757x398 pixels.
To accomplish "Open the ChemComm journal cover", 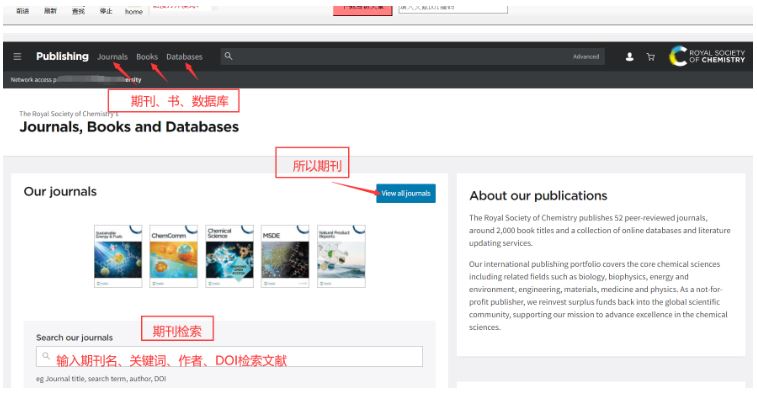I will (x=174, y=256).
